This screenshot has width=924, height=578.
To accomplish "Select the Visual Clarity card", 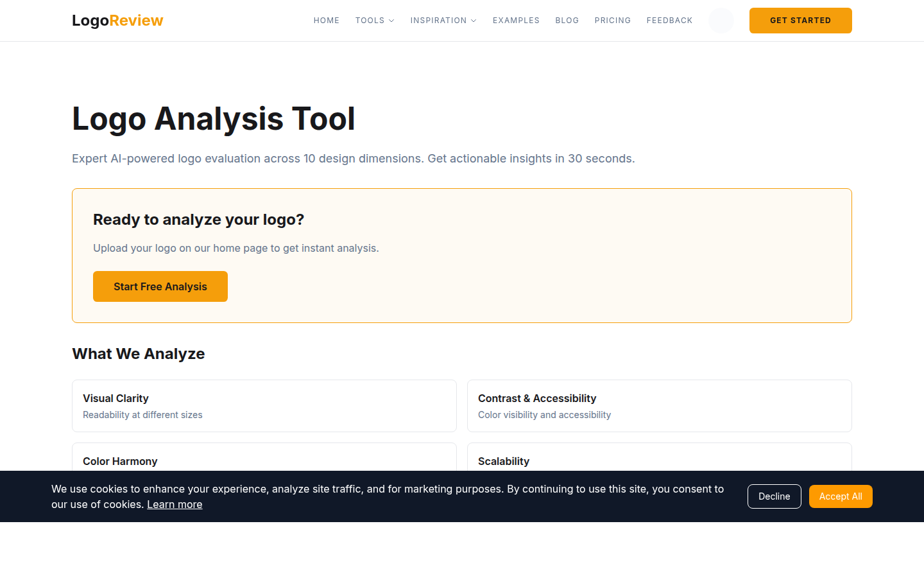I will pos(264,406).
